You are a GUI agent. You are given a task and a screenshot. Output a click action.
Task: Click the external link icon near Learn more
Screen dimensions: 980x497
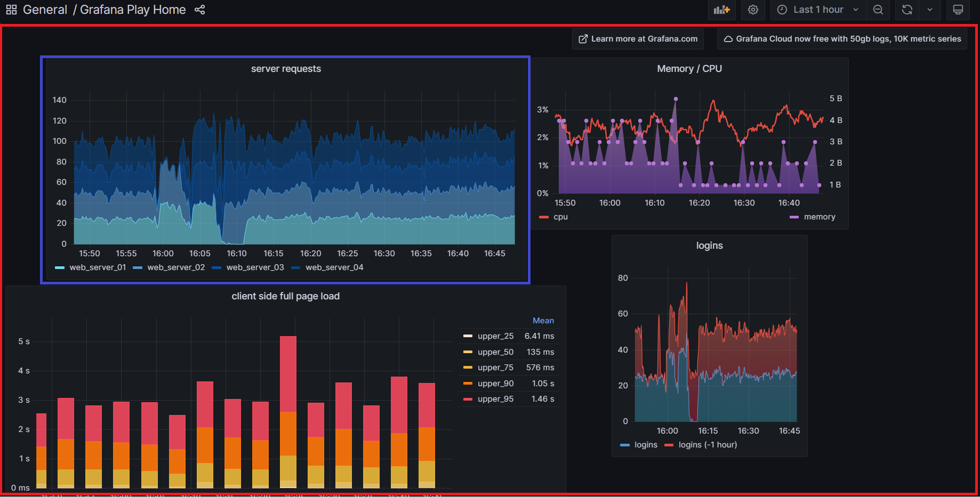(583, 39)
